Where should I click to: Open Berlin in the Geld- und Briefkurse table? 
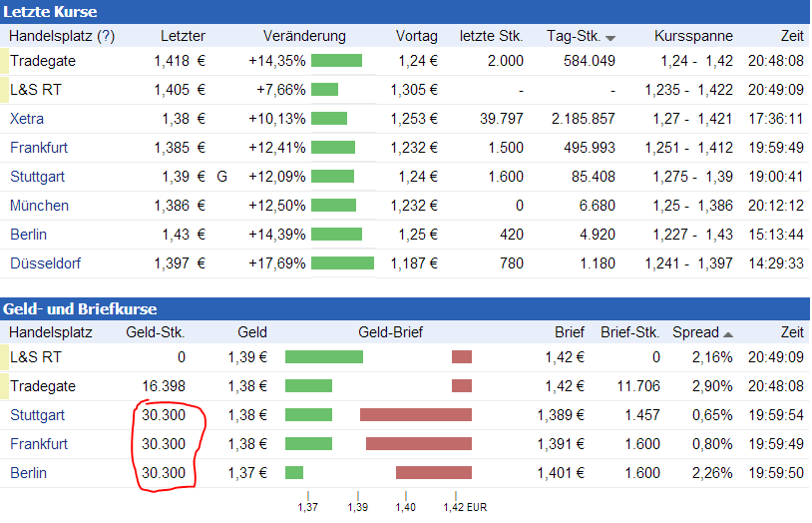pos(29,473)
